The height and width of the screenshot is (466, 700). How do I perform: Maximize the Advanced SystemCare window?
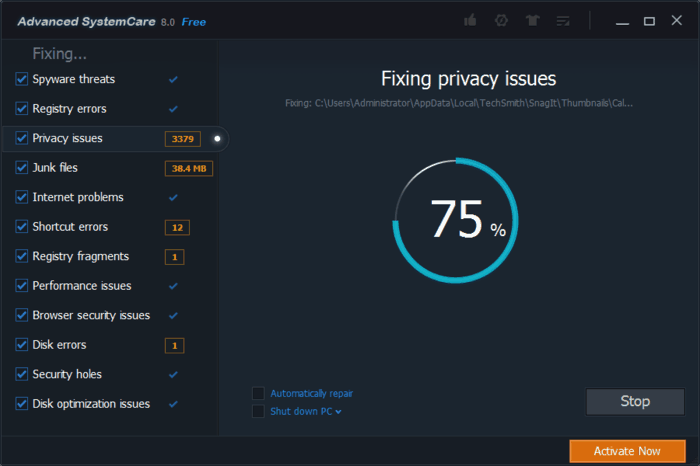(649, 20)
